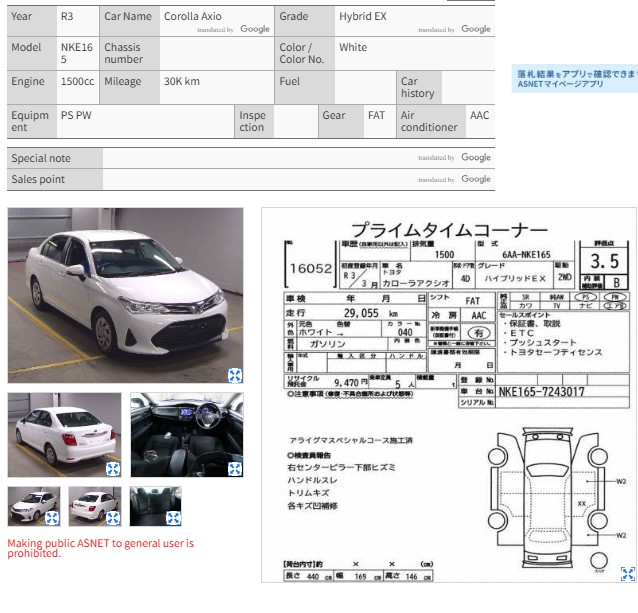Open the steering wheel interior photo

tap(187, 434)
